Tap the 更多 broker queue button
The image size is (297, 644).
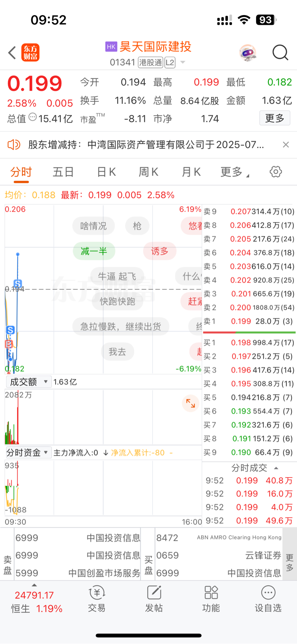point(290,562)
